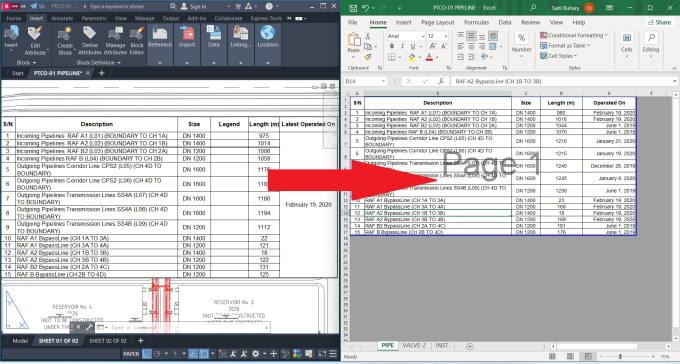Toggle PAPER space button in AutoCAD status bar
Screen dimensions: 680x364
click(x=131, y=354)
